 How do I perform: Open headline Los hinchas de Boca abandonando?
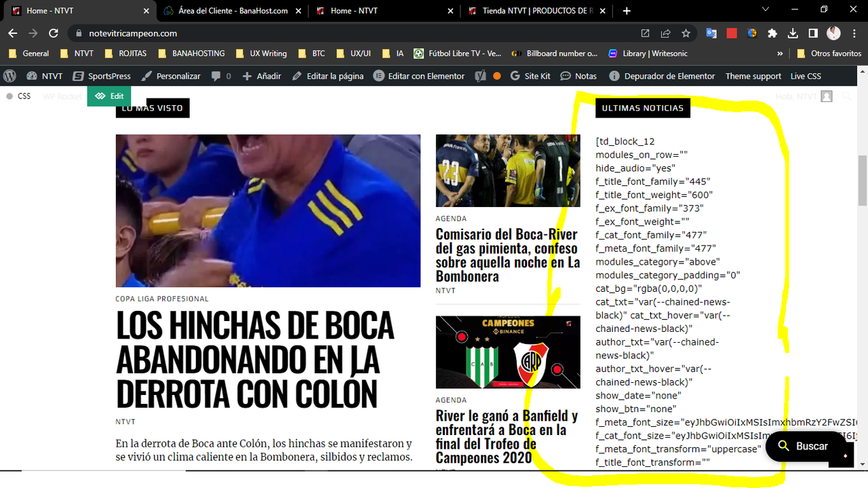click(x=255, y=360)
